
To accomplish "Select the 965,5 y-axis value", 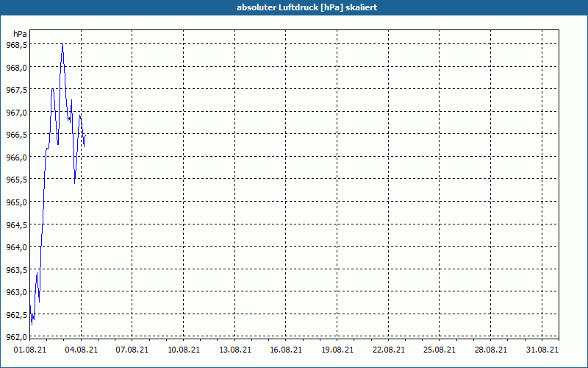I will [16, 180].
